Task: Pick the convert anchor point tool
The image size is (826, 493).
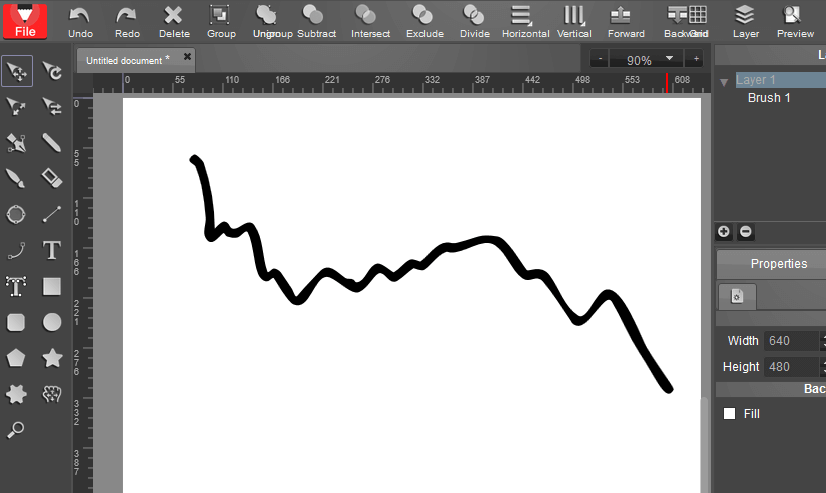Action: coord(52,106)
